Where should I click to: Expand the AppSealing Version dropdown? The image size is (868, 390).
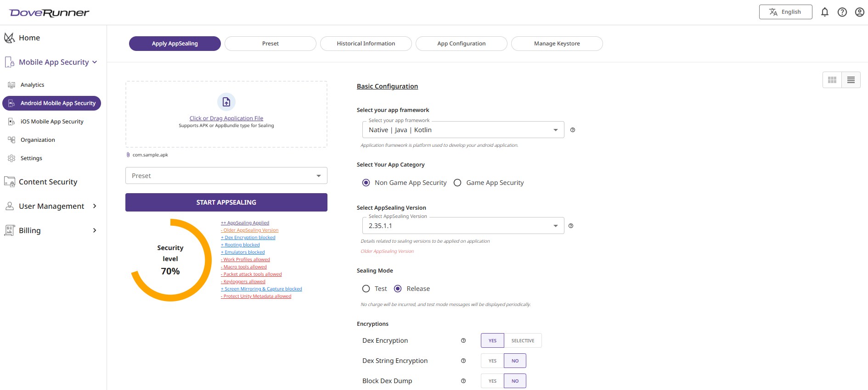point(463,226)
